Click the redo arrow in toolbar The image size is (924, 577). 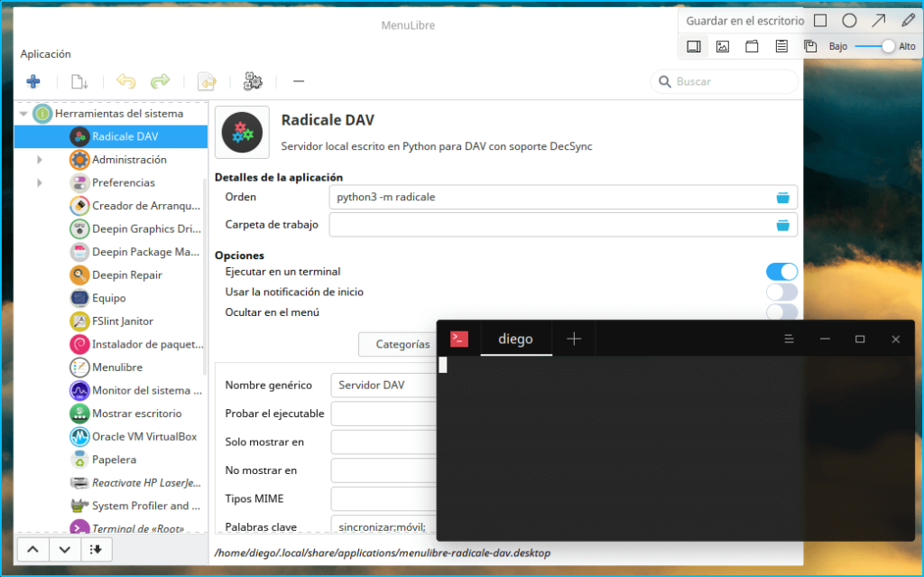click(160, 82)
